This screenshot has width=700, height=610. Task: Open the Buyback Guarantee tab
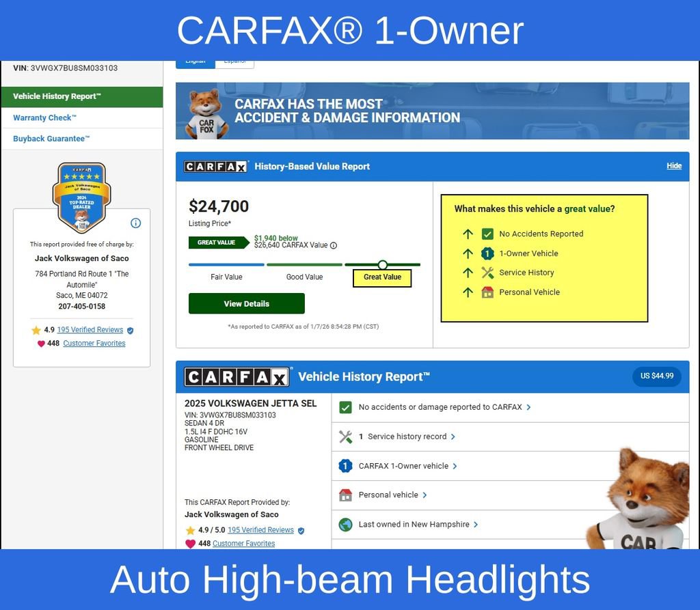pyautogui.click(x=51, y=139)
